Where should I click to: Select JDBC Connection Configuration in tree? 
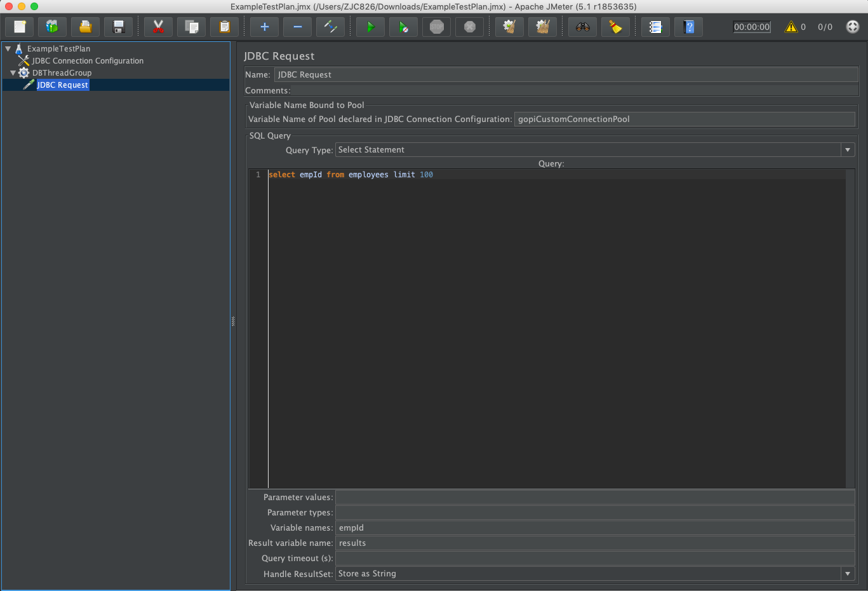click(x=88, y=61)
